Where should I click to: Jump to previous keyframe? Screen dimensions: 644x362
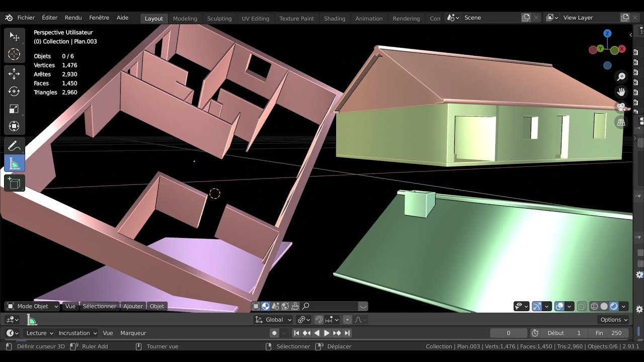tap(306, 333)
